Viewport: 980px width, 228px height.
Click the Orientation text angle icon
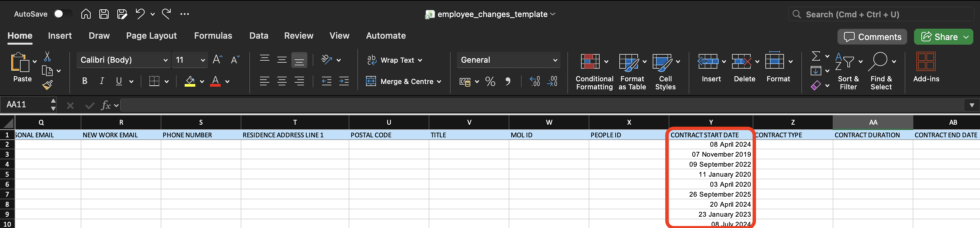pos(327,60)
